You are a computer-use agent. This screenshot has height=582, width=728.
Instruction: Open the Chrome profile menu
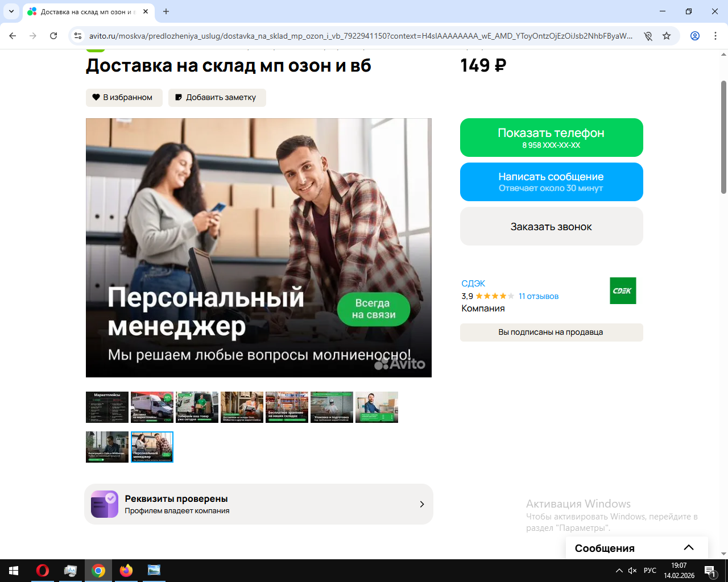click(695, 36)
